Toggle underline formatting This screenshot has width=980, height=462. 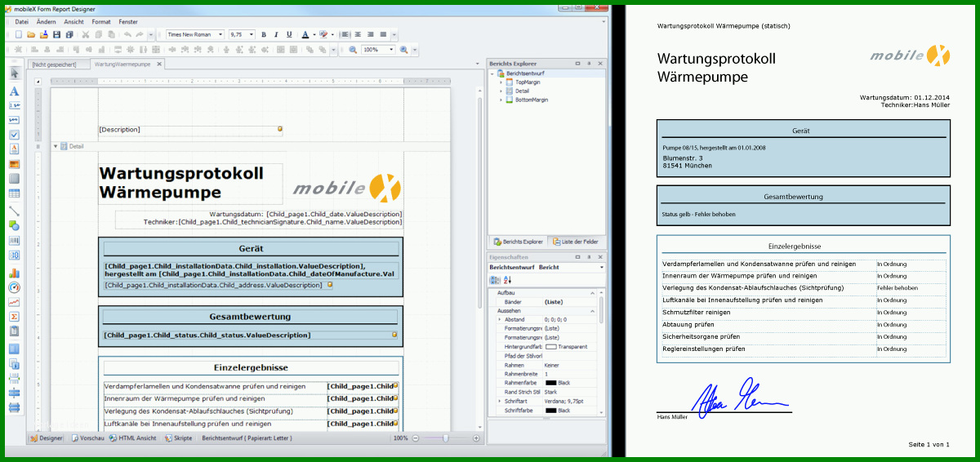point(289,34)
